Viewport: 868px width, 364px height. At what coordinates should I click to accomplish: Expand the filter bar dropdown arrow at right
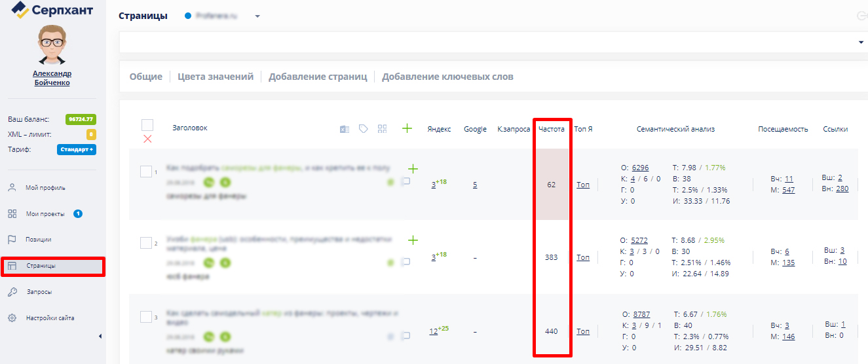pos(861,43)
